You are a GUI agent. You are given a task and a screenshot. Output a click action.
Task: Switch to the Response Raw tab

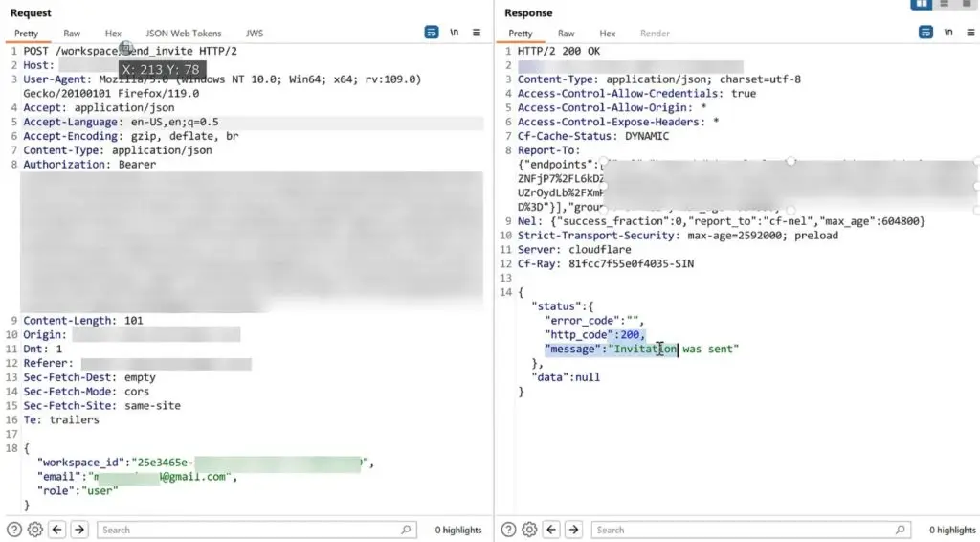pyautogui.click(x=567, y=34)
